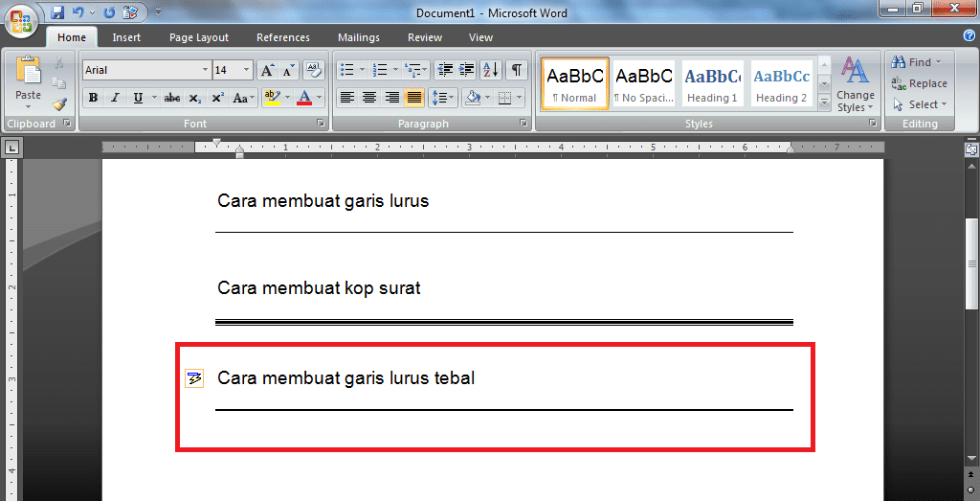Switch to the Insert tab
The height and width of the screenshot is (501, 980).
(x=126, y=37)
